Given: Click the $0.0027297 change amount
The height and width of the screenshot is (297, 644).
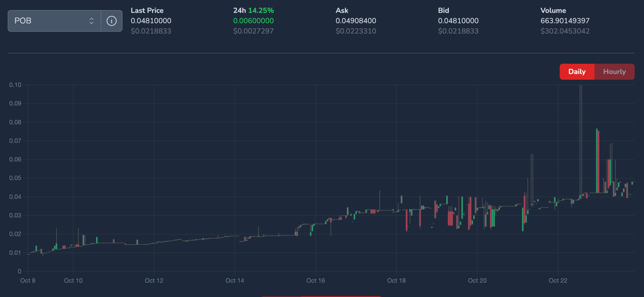Looking at the screenshot, I should pos(254,31).
